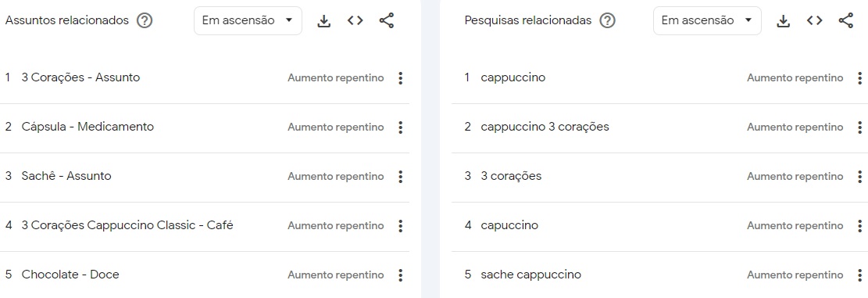Image resolution: width=868 pixels, height=298 pixels.
Task: Expand Em ascensão dropdown in Assuntos relacionados
Action: (x=248, y=21)
